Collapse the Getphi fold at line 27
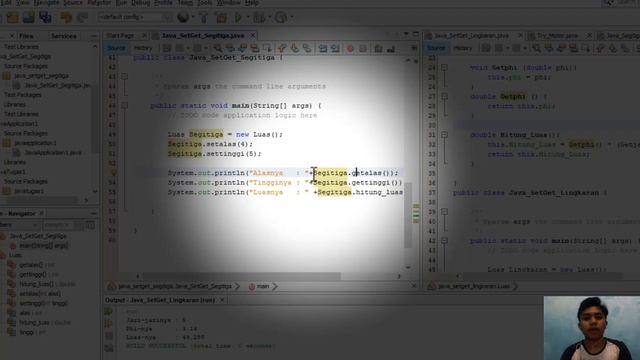The image size is (640, 360). point(444,96)
